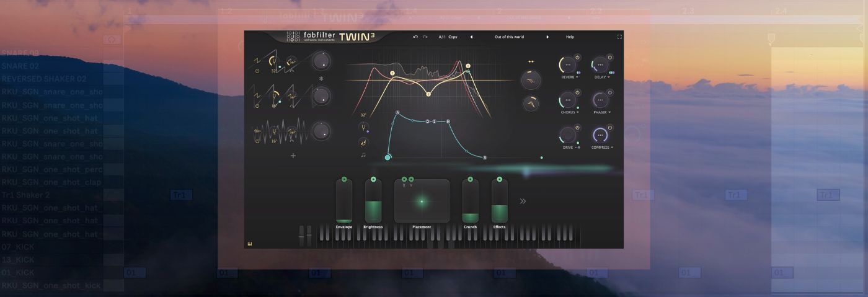Toggle the power button of the noise oscillator
This screenshot has height=297, width=868.
click(x=257, y=141)
